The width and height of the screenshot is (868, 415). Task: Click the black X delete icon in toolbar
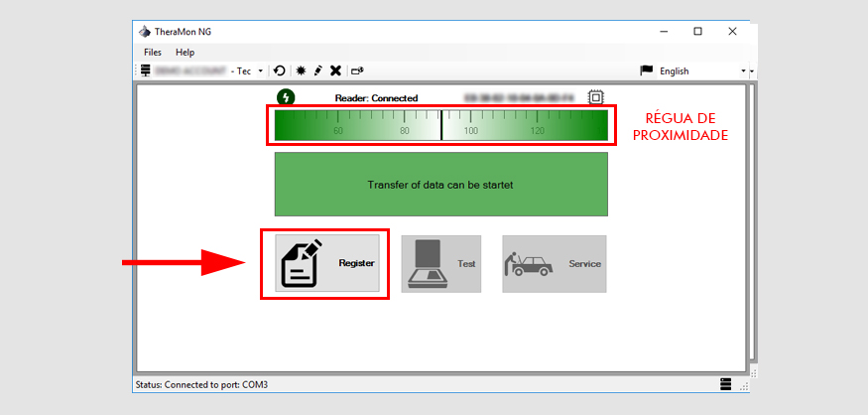click(x=335, y=70)
